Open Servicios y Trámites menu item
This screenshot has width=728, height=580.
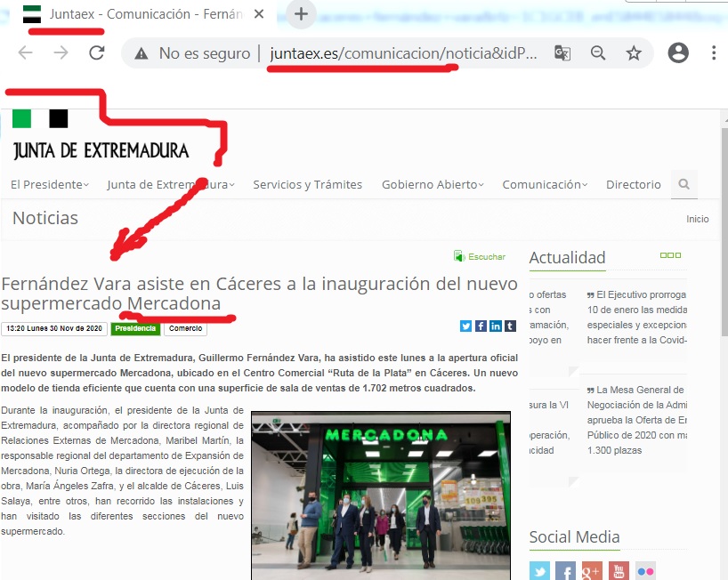[x=307, y=185]
